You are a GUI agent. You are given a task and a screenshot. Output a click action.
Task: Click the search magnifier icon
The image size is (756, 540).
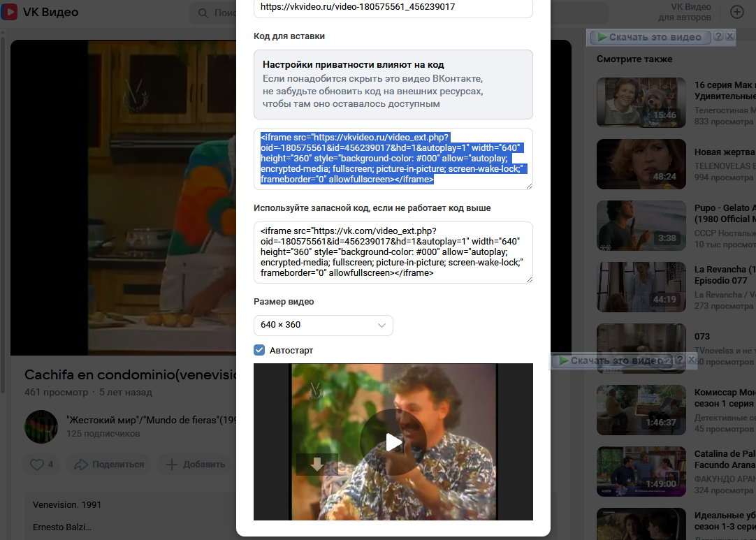pos(203,13)
